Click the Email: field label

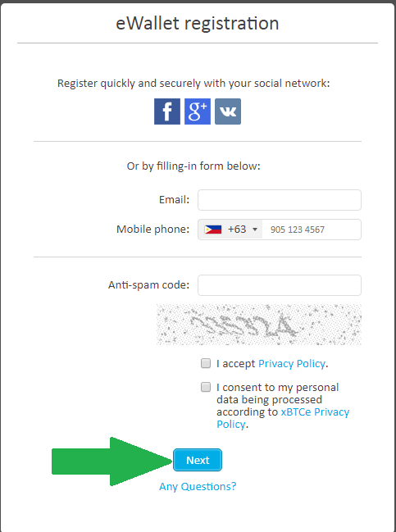pyautogui.click(x=174, y=199)
